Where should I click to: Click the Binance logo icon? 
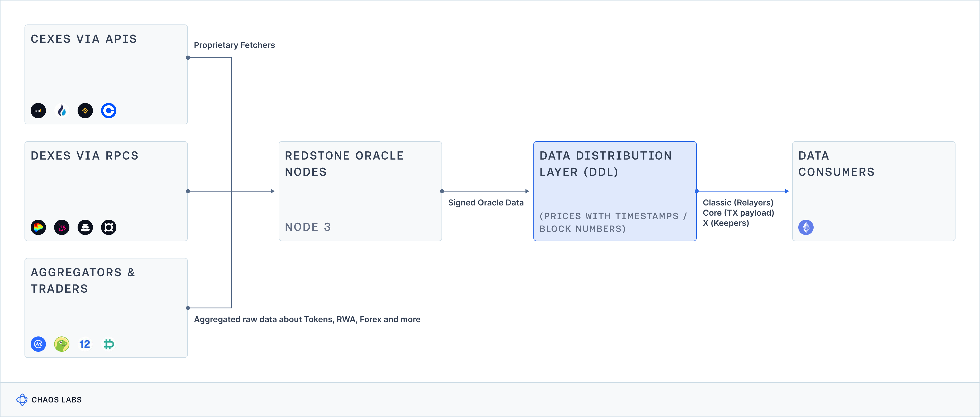(85, 111)
